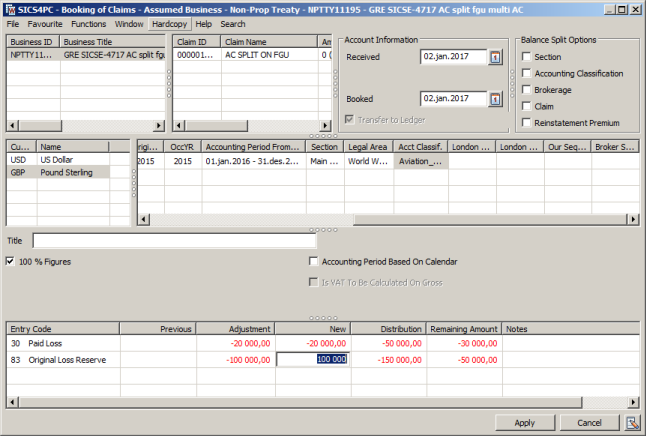Image resolution: width=646 pixels, height=436 pixels.
Task: Click the -100 000,00 adjustment cell
Action: pos(236,360)
